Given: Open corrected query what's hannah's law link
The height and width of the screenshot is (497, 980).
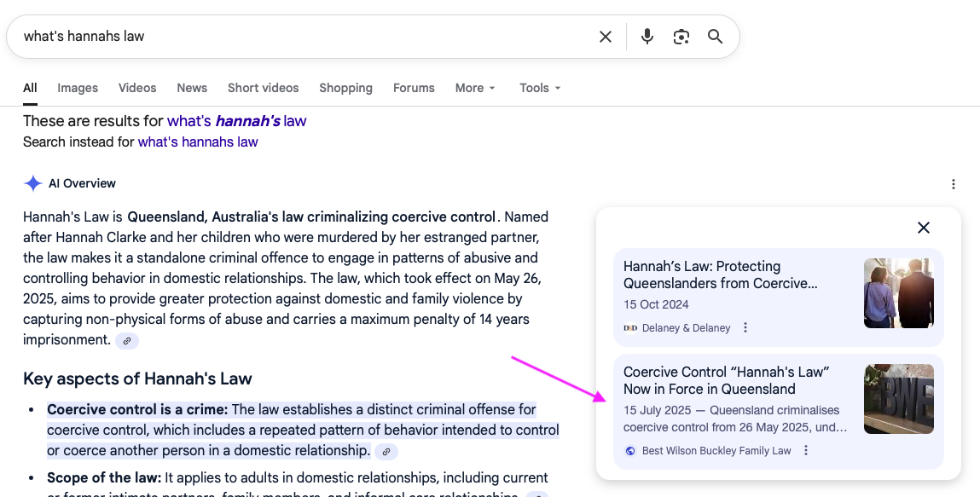Looking at the screenshot, I should click(x=236, y=121).
